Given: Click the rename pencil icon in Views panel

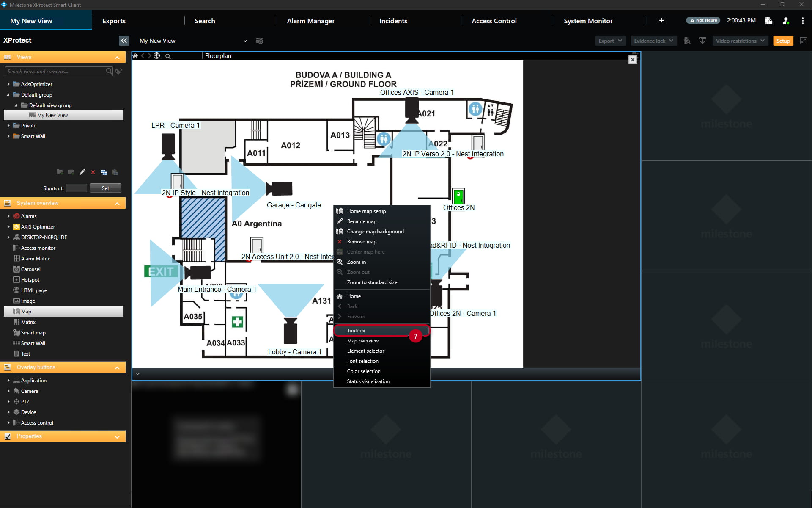Looking at the screenshot, I should (82, 172).
